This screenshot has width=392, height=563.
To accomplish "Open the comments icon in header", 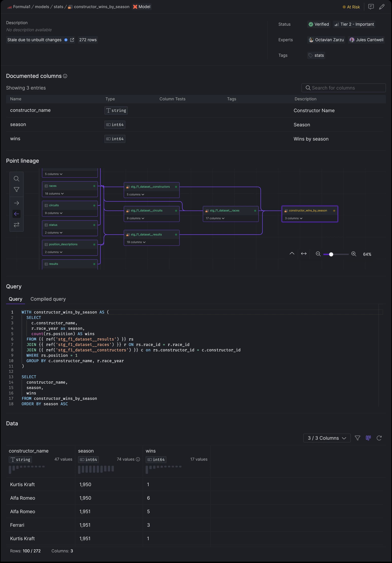I will click(371, 7).
